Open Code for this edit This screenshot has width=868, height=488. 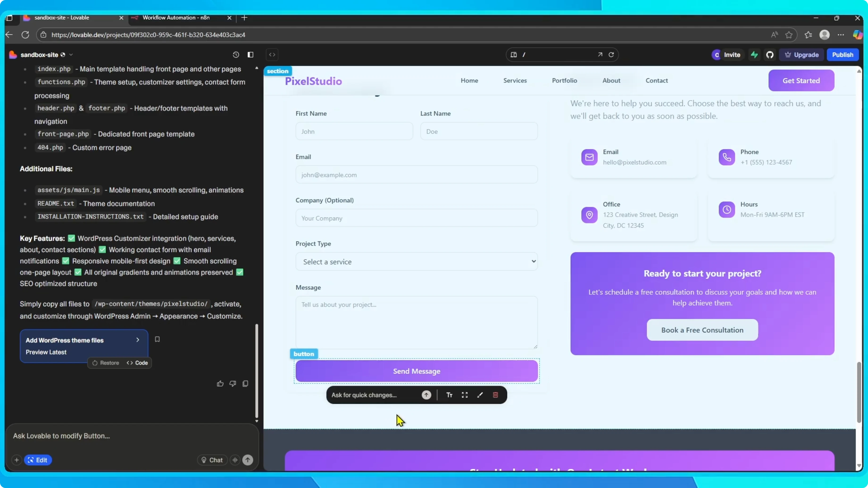pyautogui.click(x=138, y=363)
